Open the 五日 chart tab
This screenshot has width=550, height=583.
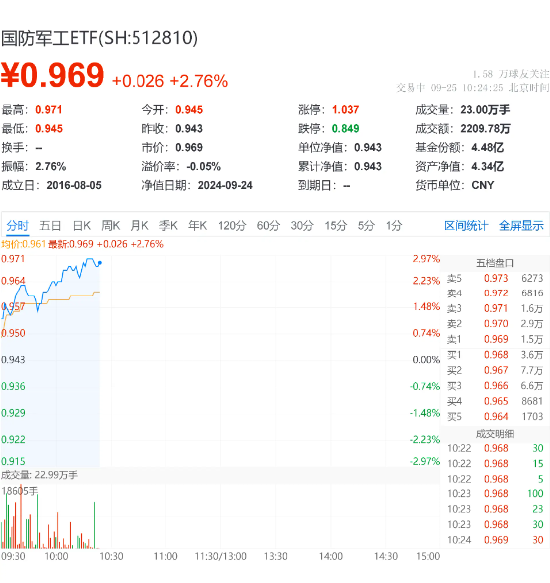click(x=50, y=225)
